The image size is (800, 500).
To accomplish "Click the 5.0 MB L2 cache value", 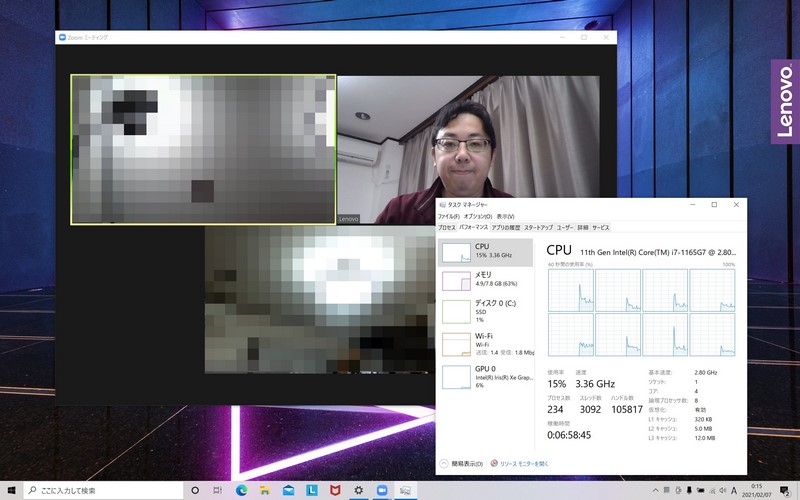I will pyautogui.click(x=703, y=429).
